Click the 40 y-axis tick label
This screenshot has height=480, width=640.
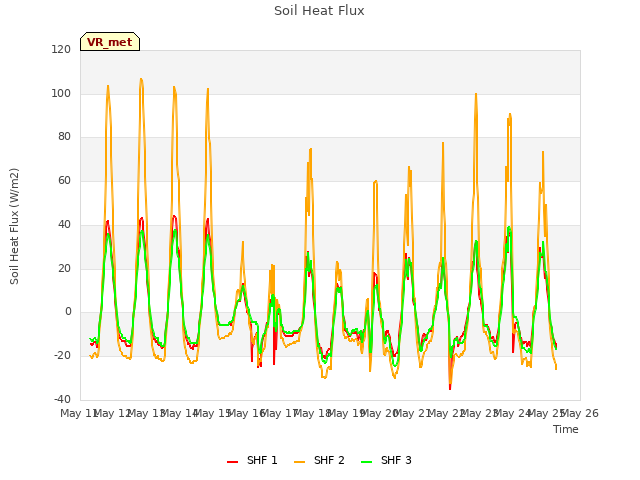64,224
